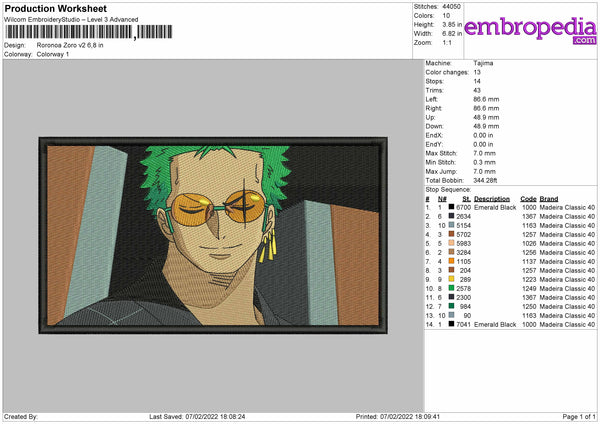Select the navy swatch beside 2300
This screenshot has height=424, width=600.
[x=451, y=297]
